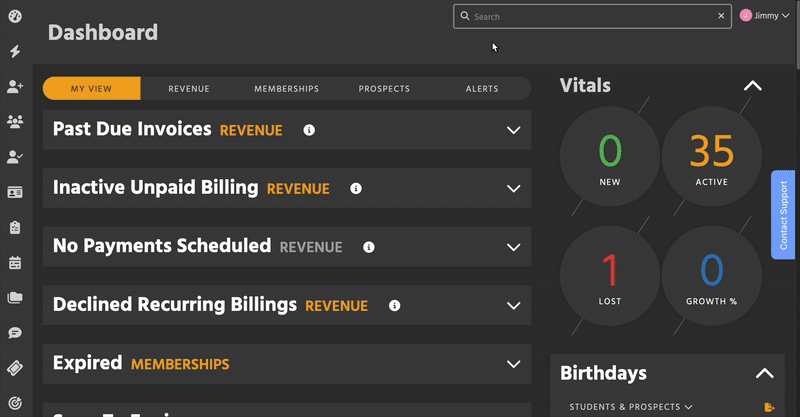Image resolution: width=800 pixels, height=417 pixels.
Task: Click the Dashboard page heading
Action: [103, 33]
